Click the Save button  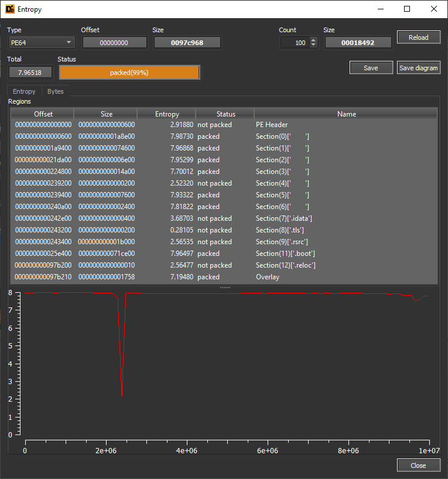[x=371, y=68]
